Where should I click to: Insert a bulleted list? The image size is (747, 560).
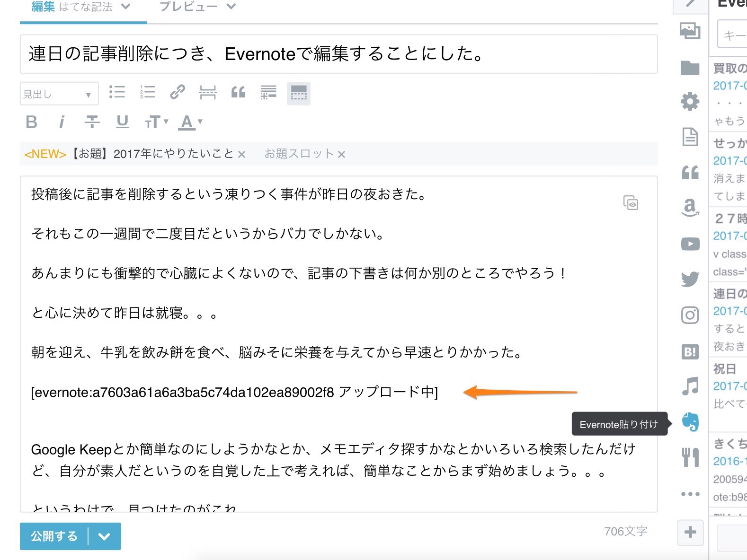point(117,92)
